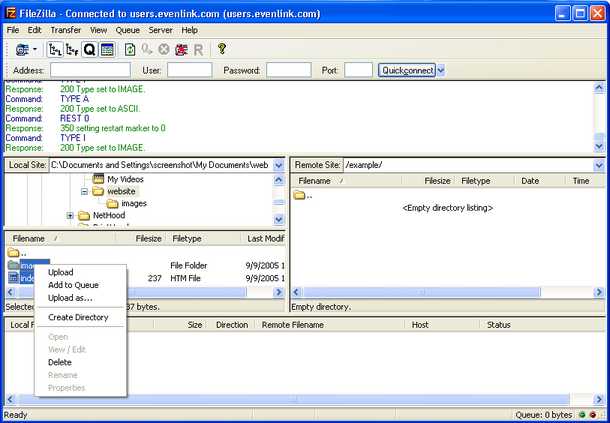This screenshot has width=610, height=423.
Task: Click the queue Status column header
Action: coord(542,325)
